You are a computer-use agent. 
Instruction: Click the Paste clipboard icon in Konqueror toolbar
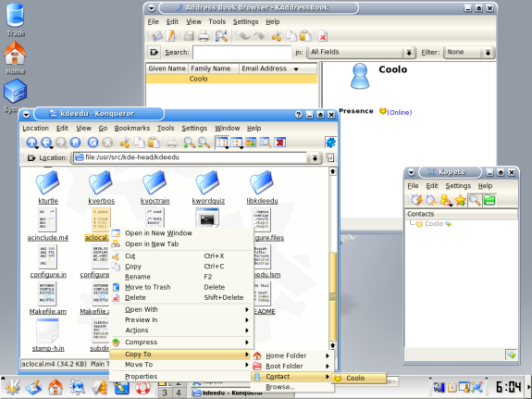[154, 143]
